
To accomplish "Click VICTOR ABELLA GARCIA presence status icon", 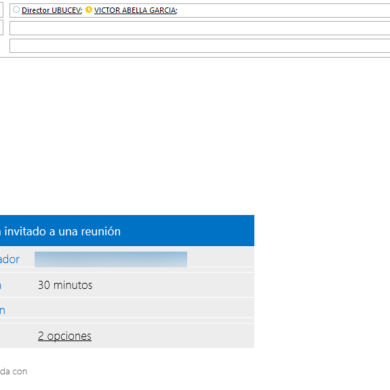I will point(89,10).
